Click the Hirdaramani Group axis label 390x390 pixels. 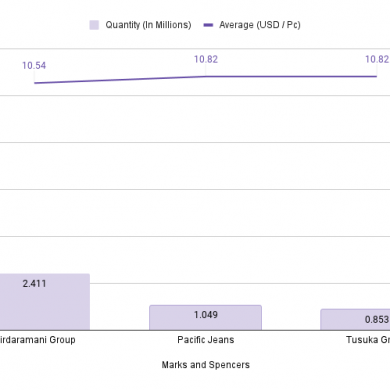pos(38,340)
